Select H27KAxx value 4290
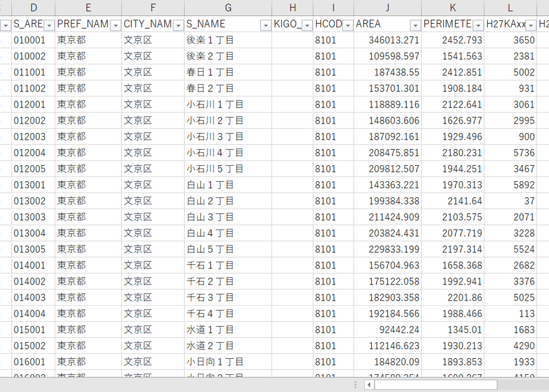Screen dimensions: 549x392 click(x=510, y=346)
